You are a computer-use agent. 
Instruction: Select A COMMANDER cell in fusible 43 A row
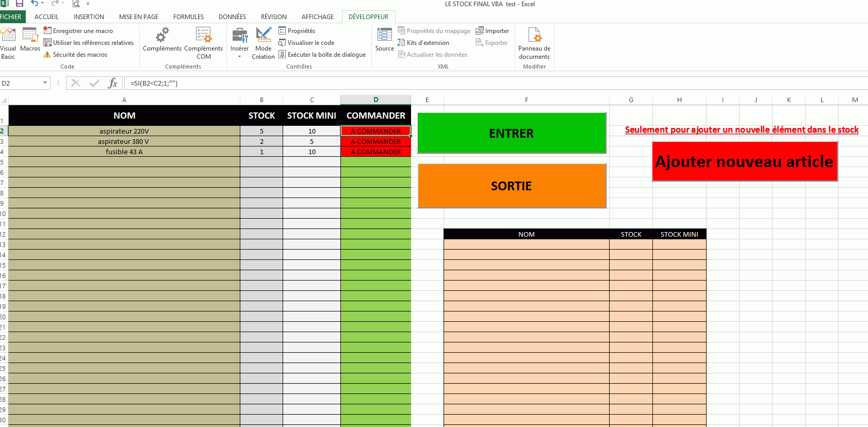click(x=376, y=152)
